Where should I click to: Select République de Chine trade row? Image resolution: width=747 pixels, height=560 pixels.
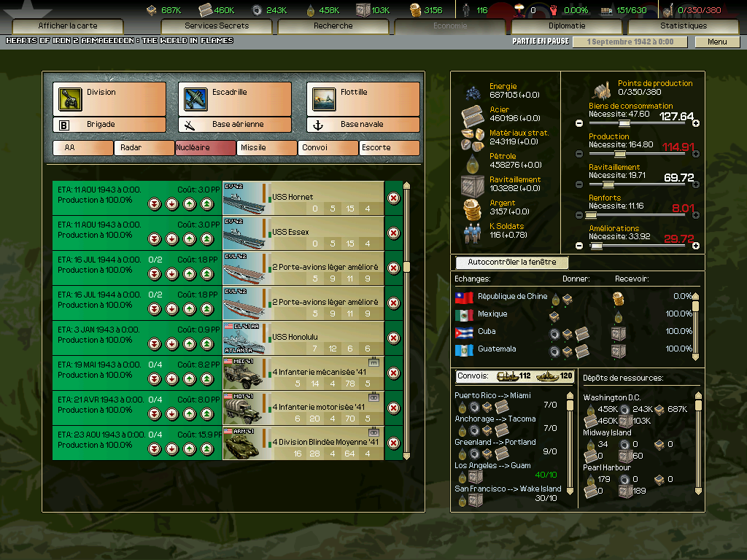tap(573, 297)
